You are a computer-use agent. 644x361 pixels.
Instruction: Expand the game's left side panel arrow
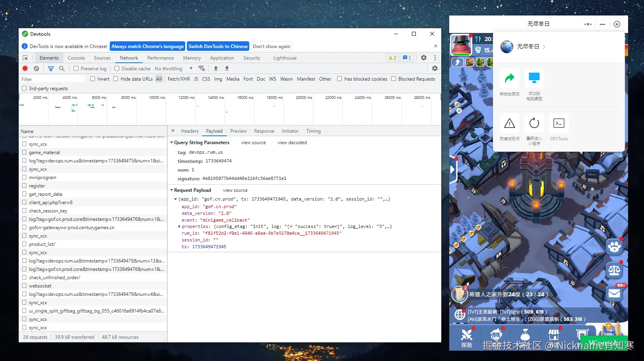pyautogui.click(x=452, y=170)
